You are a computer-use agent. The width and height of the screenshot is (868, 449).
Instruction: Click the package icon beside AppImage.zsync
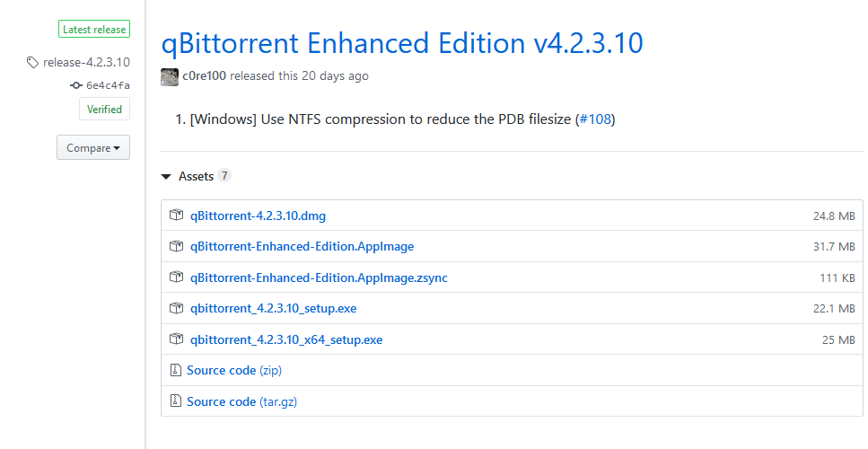click(177, 277)
